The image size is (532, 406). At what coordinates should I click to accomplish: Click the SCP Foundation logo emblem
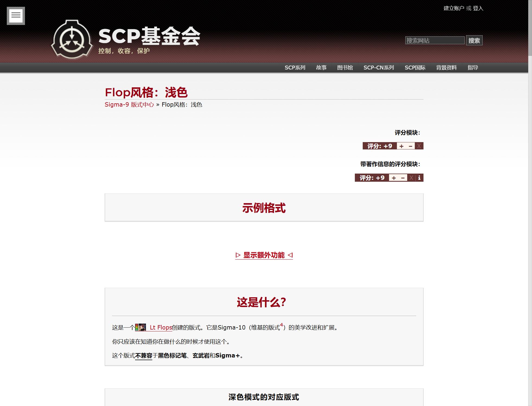coord(72,40)
